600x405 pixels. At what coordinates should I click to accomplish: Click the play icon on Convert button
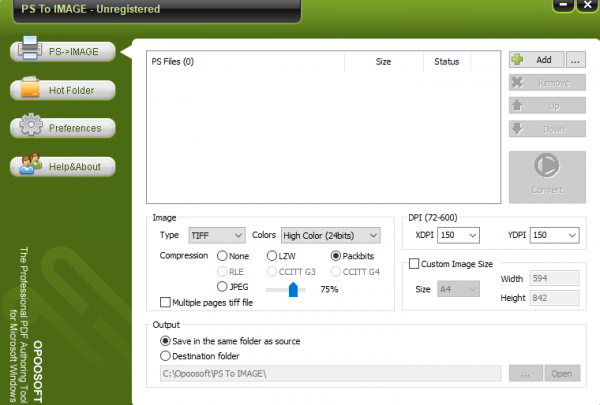click(547, 165)
